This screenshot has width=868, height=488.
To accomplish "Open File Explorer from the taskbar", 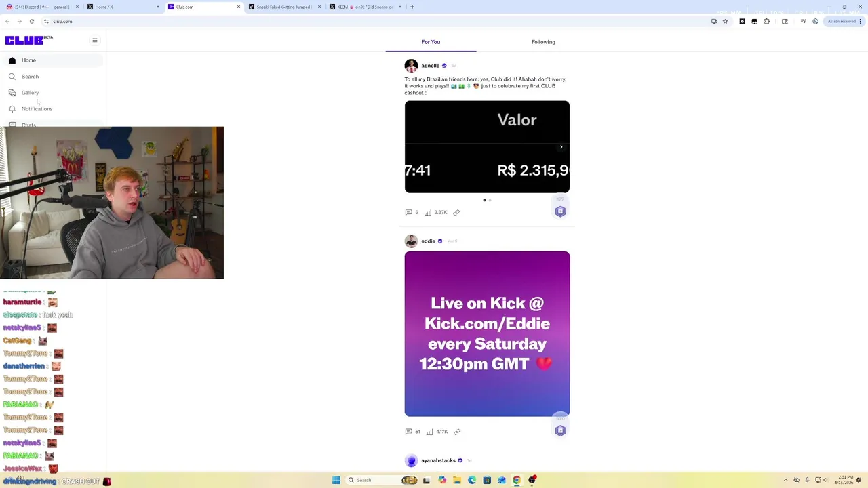I will (x=457, y=481).
